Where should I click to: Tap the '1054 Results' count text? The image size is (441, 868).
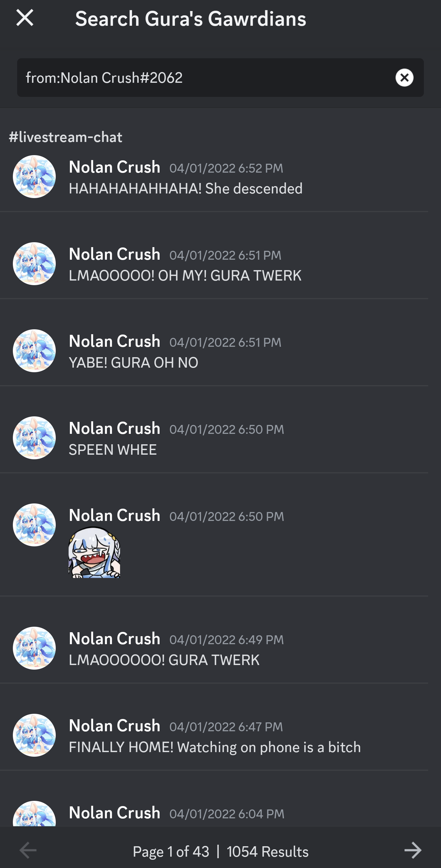(268, 851)
